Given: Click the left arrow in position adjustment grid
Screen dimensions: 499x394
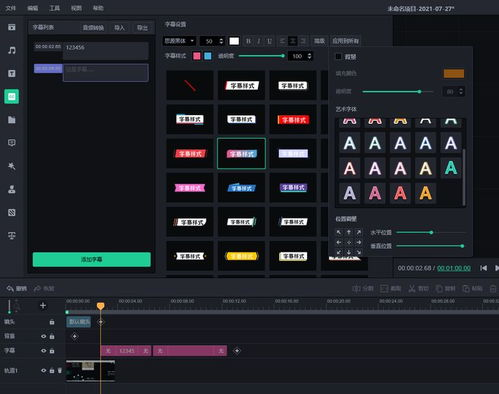Looking at the screenshot, I should pos(339,242).
